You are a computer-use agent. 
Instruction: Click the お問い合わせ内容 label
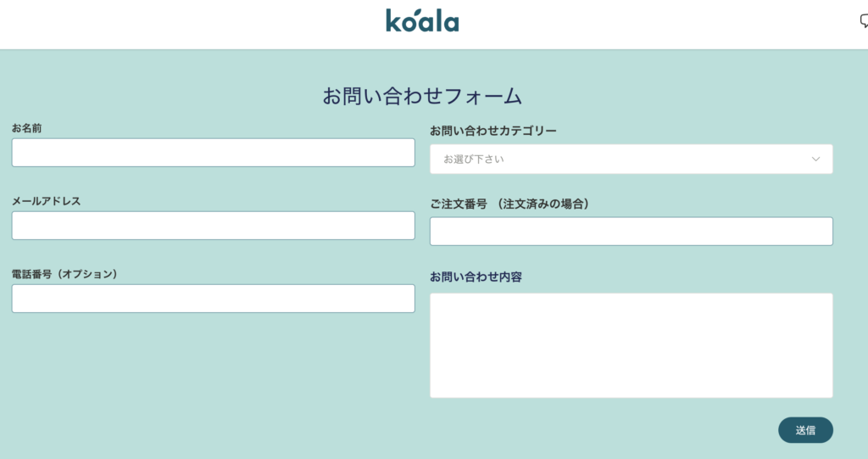point(475,277)
